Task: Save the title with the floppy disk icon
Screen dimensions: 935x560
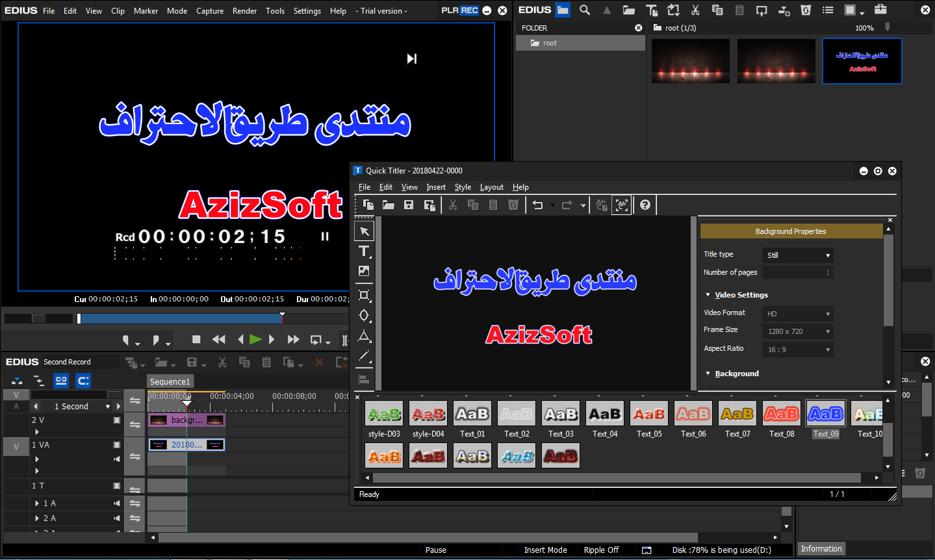Action: click(x=409, y=205)
